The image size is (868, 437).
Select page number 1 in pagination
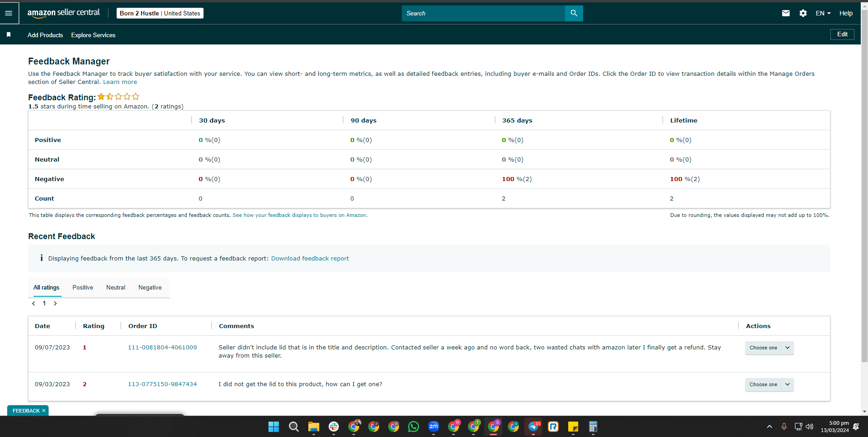[44, 304]
